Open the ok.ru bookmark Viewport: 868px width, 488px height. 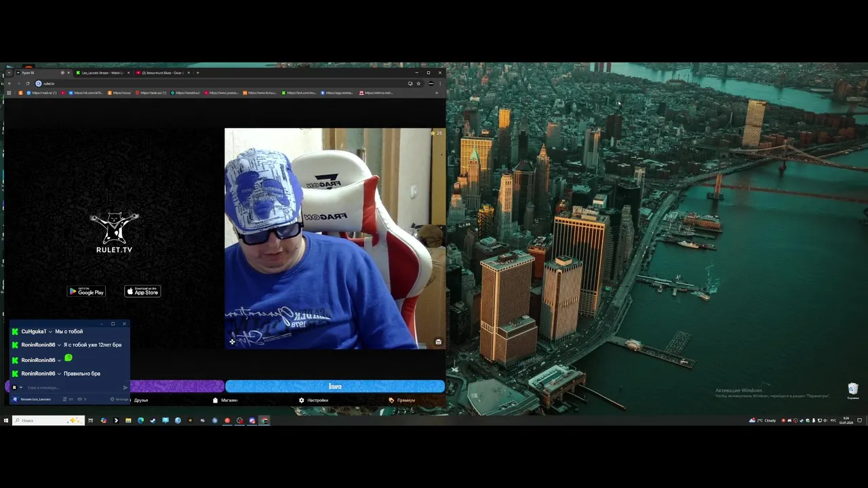pos(119,93)
